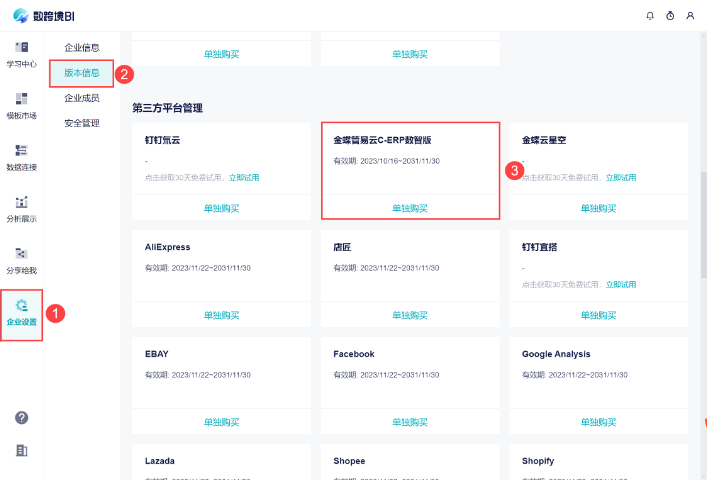Click the 企业设置 gear icon

point(21,306)
